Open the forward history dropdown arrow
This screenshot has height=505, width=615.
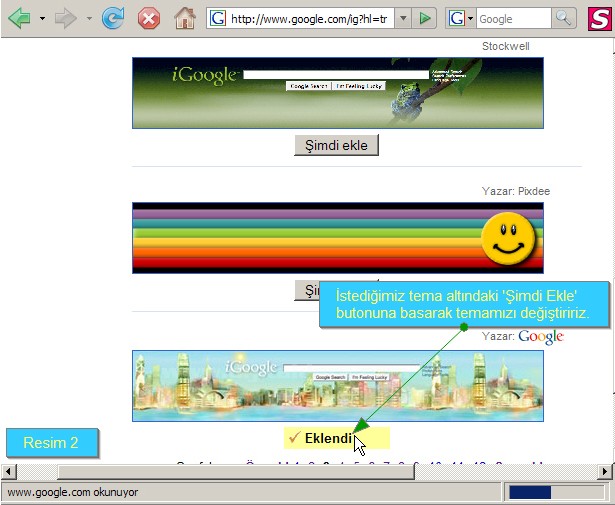point(89,18)
